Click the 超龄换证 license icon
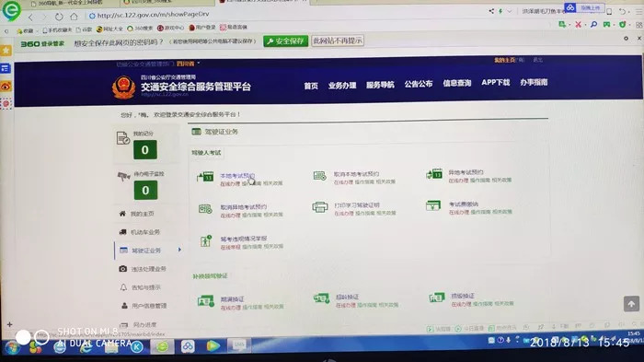The width and height of the screenshot is (644, 362). (x=321, y=298)
